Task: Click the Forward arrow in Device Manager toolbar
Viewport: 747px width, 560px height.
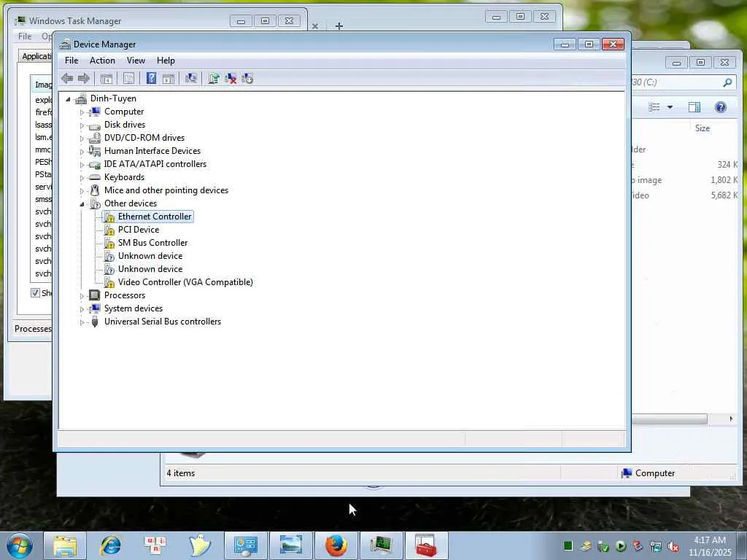Action: (x=84, y=79)
